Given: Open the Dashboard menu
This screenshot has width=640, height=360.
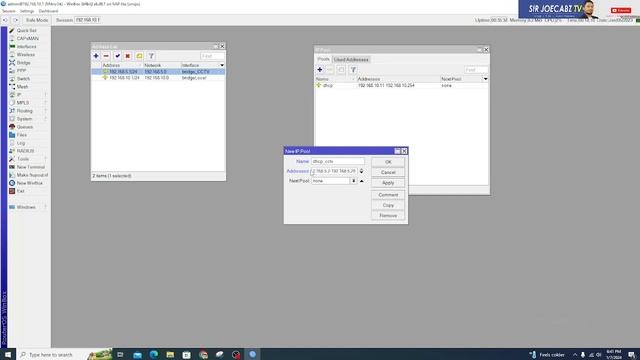Looking at the screenshot, I should click(x=48, y=11).
